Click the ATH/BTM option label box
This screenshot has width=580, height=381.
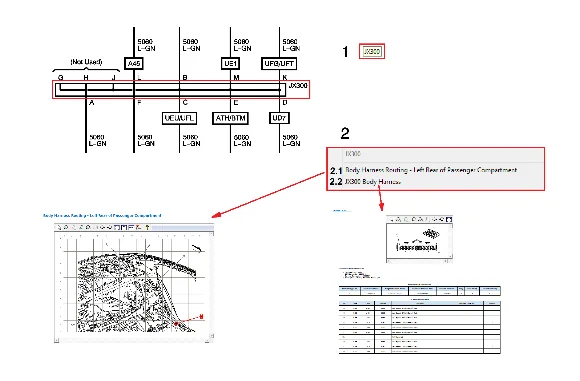[230, 118]
